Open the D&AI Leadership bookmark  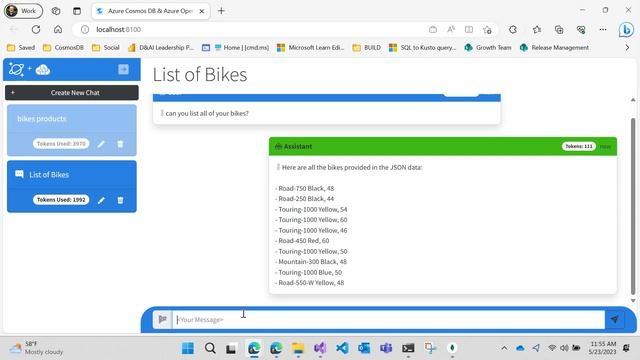(161, 48)
